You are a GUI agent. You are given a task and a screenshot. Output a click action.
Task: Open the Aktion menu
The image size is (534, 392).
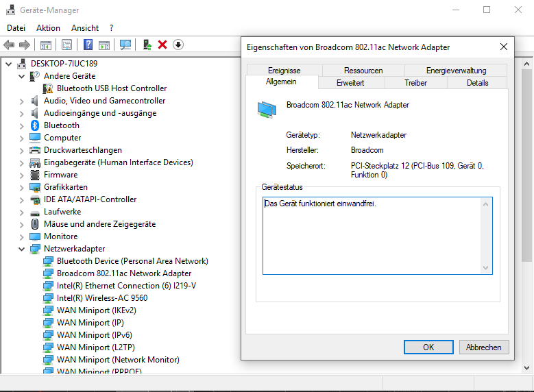pyautogui.click(x=48, y=28)
